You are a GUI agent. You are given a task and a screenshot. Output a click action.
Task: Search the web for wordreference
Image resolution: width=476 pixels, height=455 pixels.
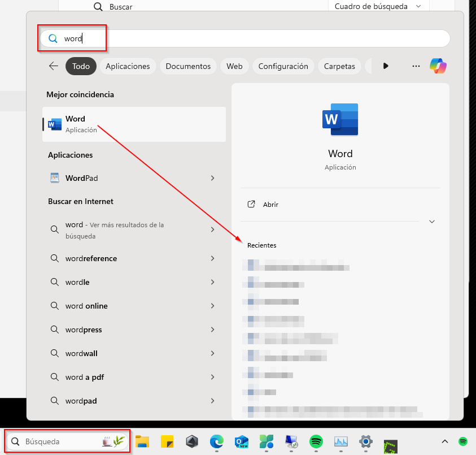134,258
